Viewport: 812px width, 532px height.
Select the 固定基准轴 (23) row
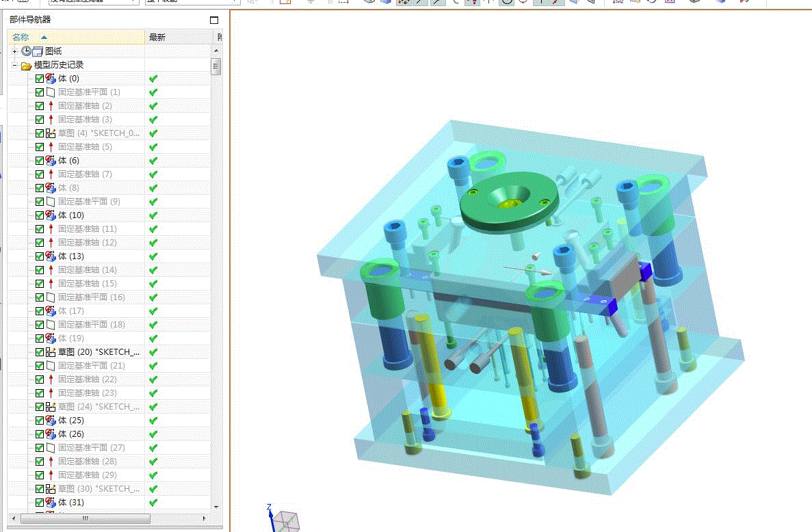coord(109,393)
